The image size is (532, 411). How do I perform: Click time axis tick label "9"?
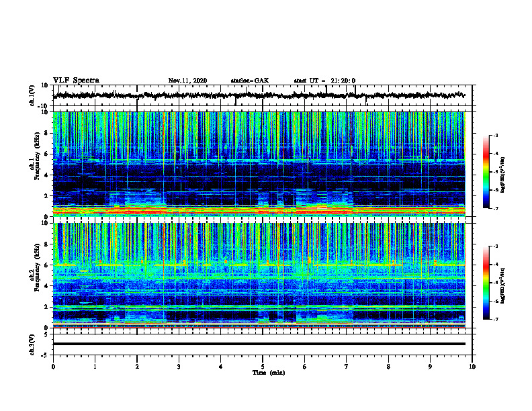[x=430, y=367]
